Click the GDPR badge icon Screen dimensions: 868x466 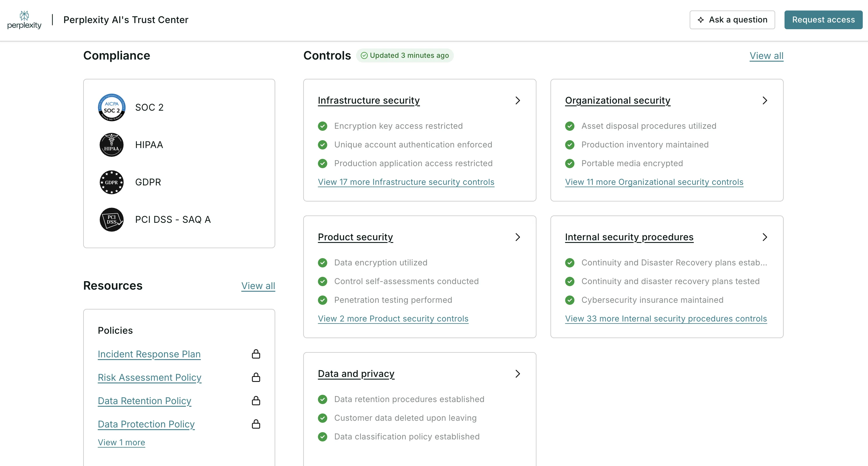click(x=111, y=182)
